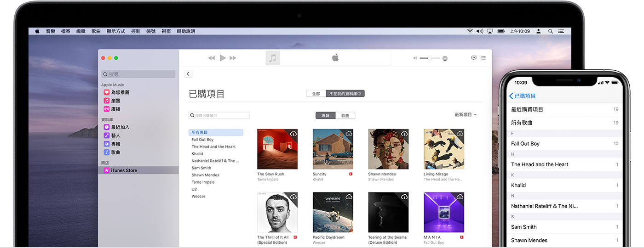Open the 控制 menu in menu bar
644x248 pixels.
pyautogui.click(x=136, y=31)
